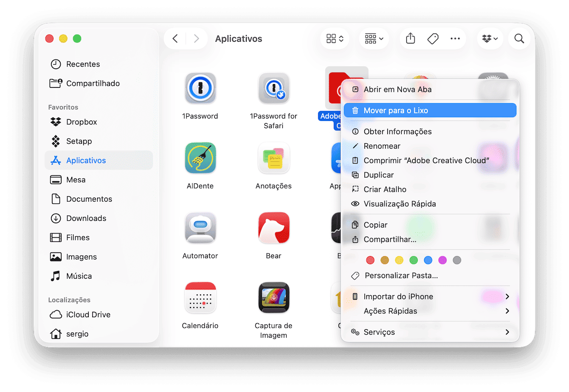Open Mesa in the sidebar
The width and height of the screenshot is (569, 392).
pos(99,180)
